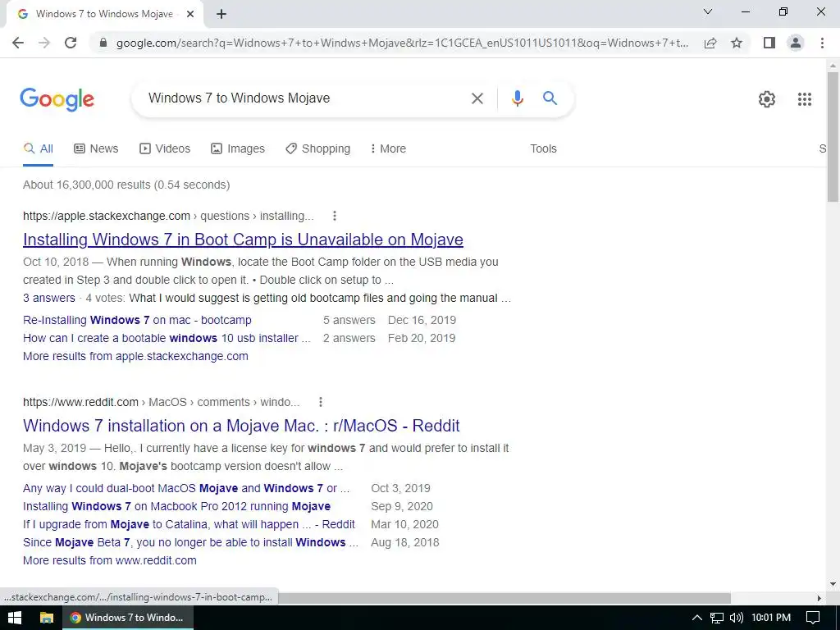Clear the search box with the X icon
Viewport: 840px width, 630px height.
coord(477,98)
